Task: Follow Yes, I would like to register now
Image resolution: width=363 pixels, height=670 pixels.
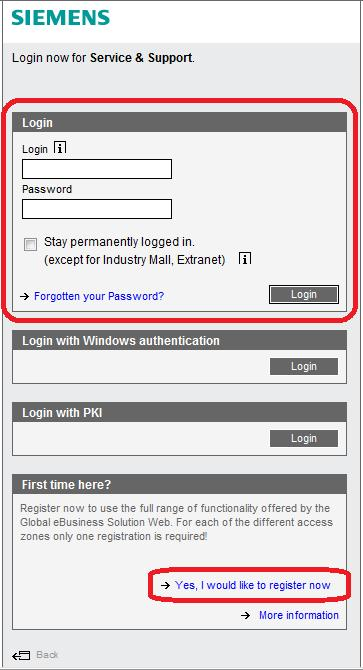Action: coord(253,585)
